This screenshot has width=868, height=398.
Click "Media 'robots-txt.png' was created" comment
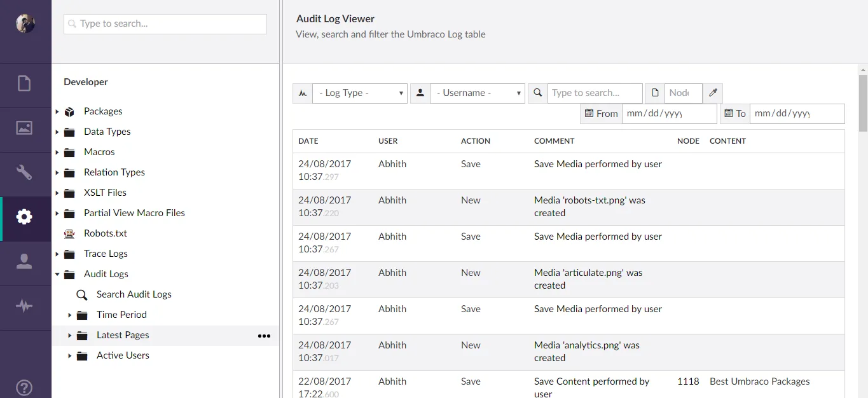coord(590,207)
